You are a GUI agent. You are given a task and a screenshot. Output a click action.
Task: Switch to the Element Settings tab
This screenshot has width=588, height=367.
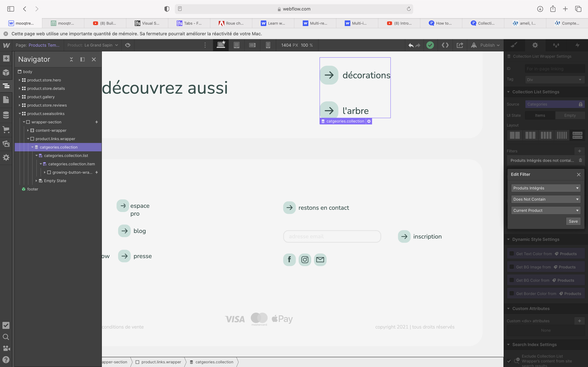coord(535,45)
